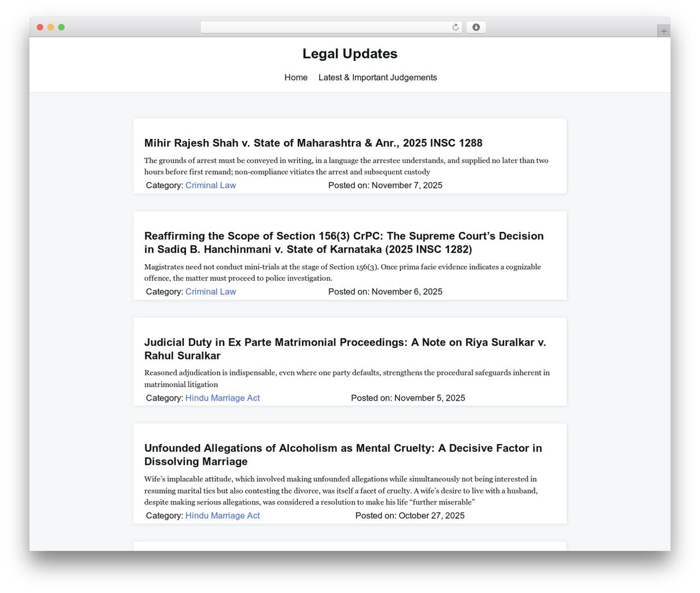This screenshot has width=700, height=593.
Task: Open the Mihir Rajesh Shah v. State of Maharashtra post
Action: (x=313, y=143)
